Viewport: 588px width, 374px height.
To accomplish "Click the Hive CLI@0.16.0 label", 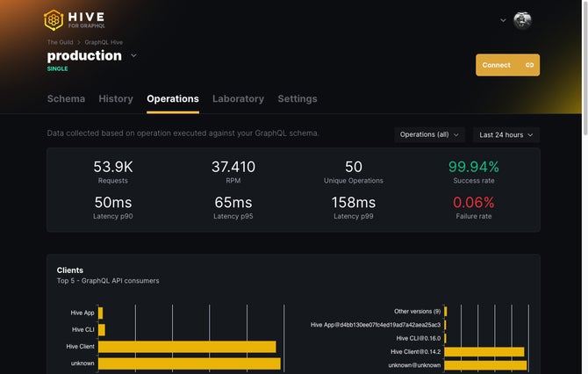I will click(419, 338).
